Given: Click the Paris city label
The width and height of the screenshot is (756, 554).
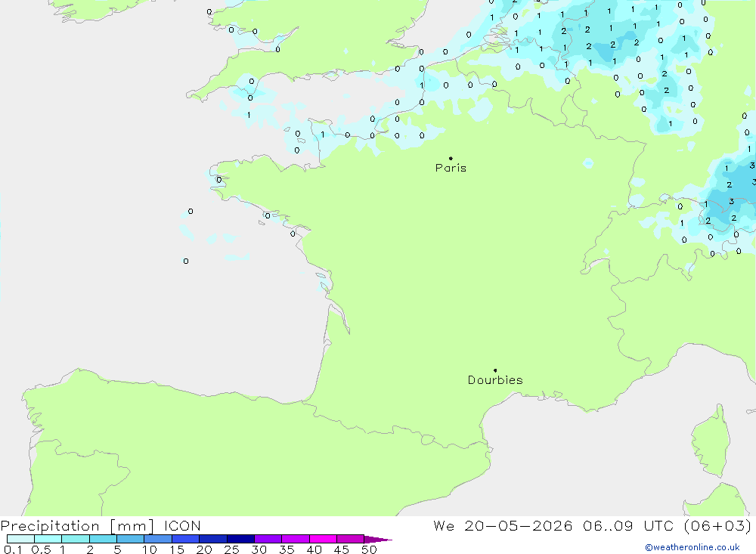Looking at the screenshot, I should pyautogui.click(x=451, y=168).
